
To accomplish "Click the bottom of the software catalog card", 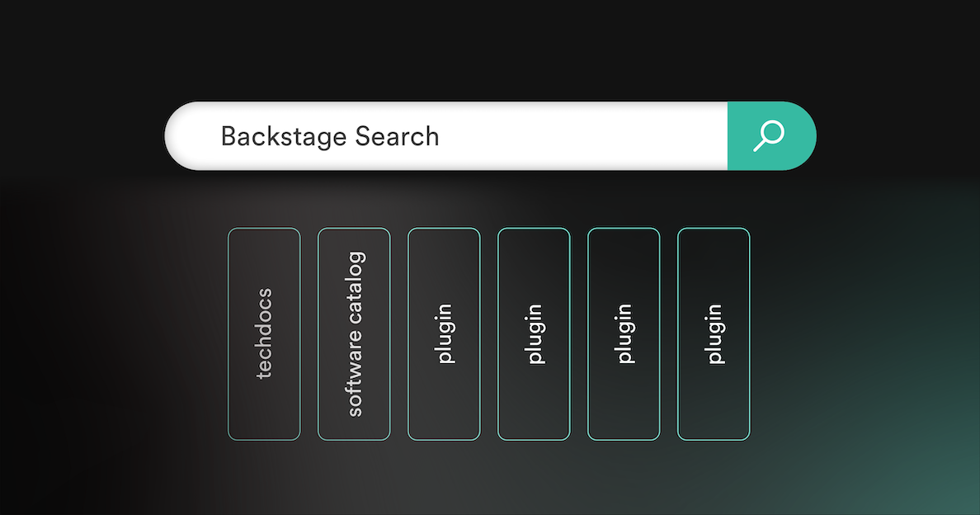I will pyautogui.click(x=354, y=429).
